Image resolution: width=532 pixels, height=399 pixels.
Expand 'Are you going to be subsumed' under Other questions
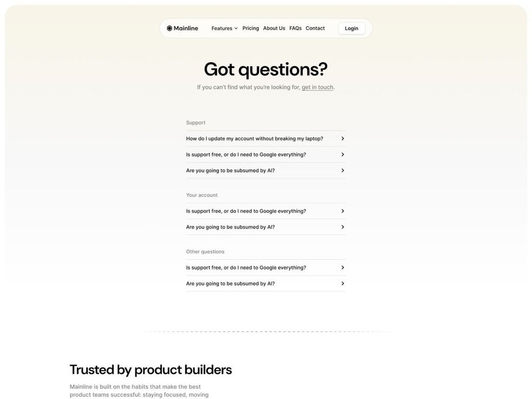[230, 283]
